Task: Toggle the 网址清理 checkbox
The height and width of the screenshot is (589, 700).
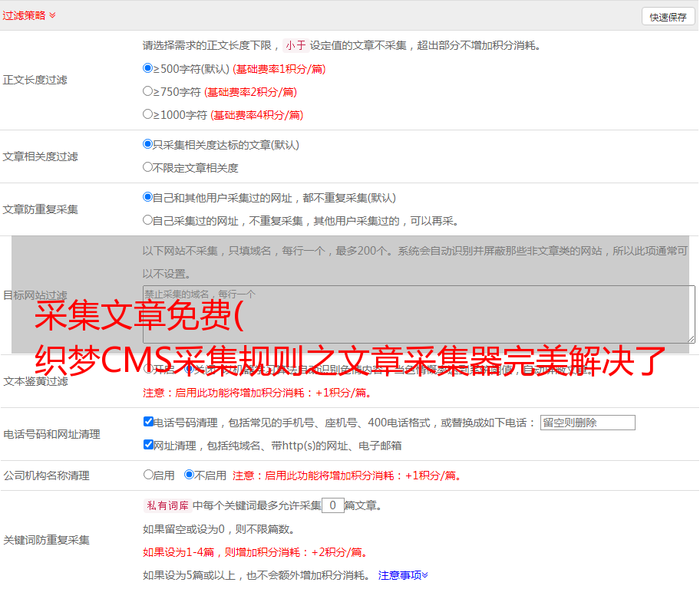Action: pyautogui.click(x=149, y=444)
